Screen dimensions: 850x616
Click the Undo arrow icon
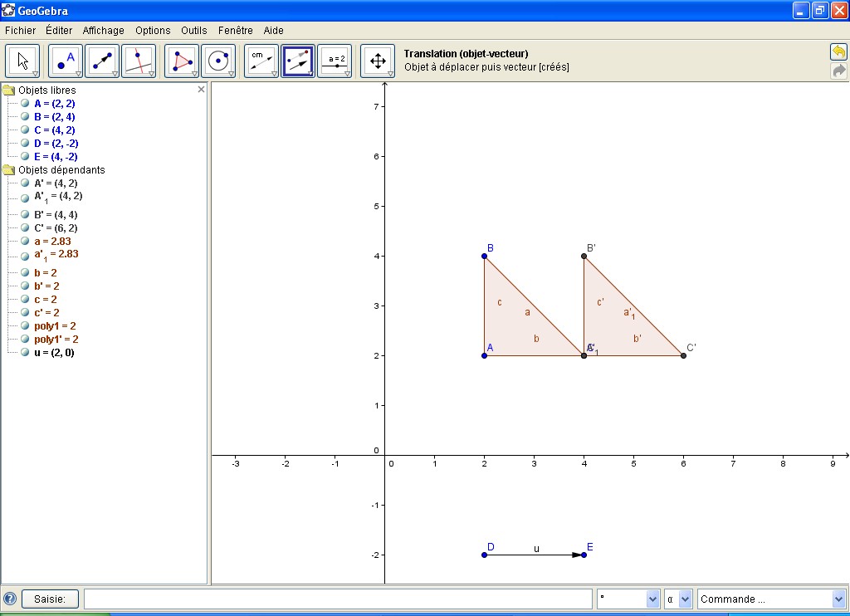tap(838, 52)
